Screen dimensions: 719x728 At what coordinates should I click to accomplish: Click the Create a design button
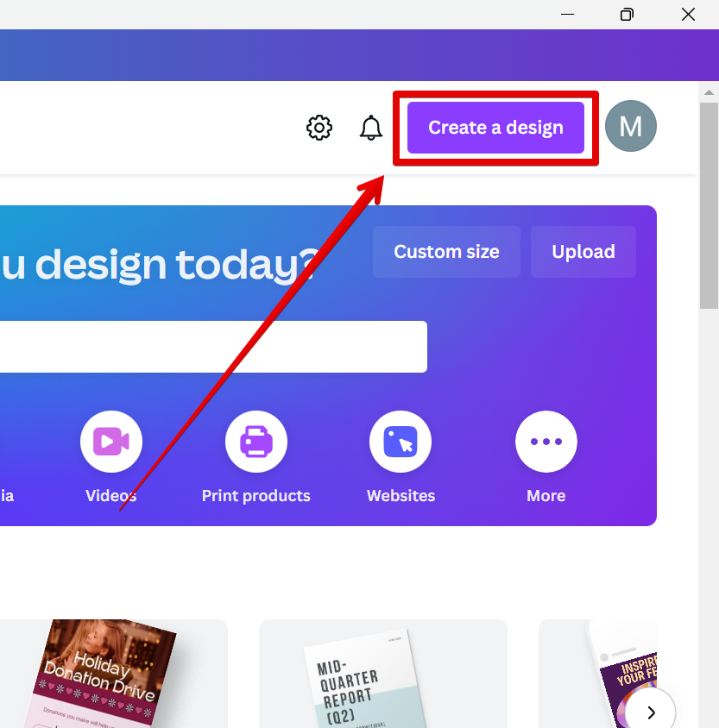(x=495, y=128)
